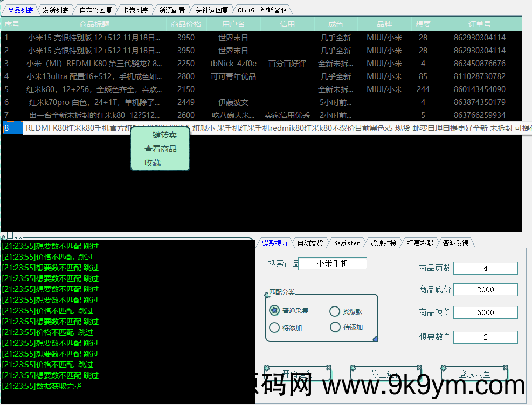The image size is (532, 405).
Task: Switch to the 答疑反馈 tab
Action: point(457,242)
